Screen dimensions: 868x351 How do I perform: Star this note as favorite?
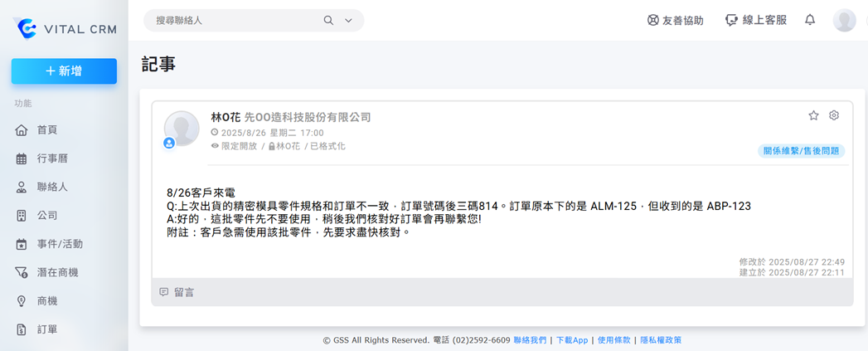(813, 115)
